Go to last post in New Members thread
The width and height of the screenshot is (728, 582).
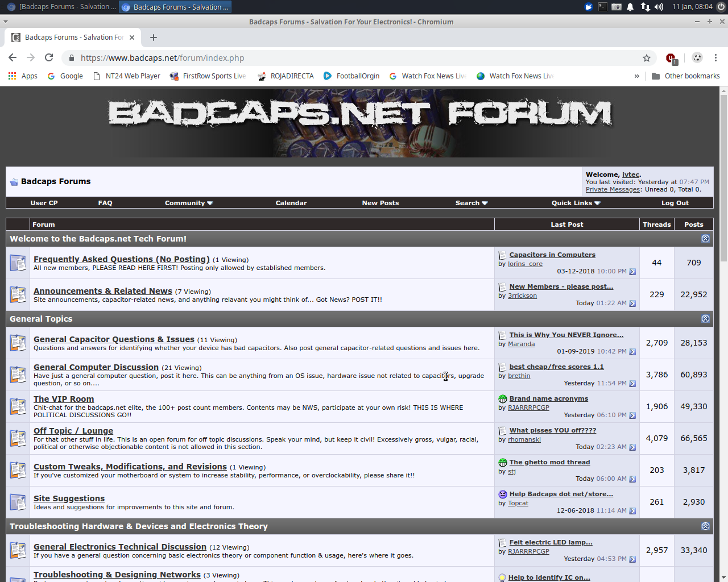[632, 304]
